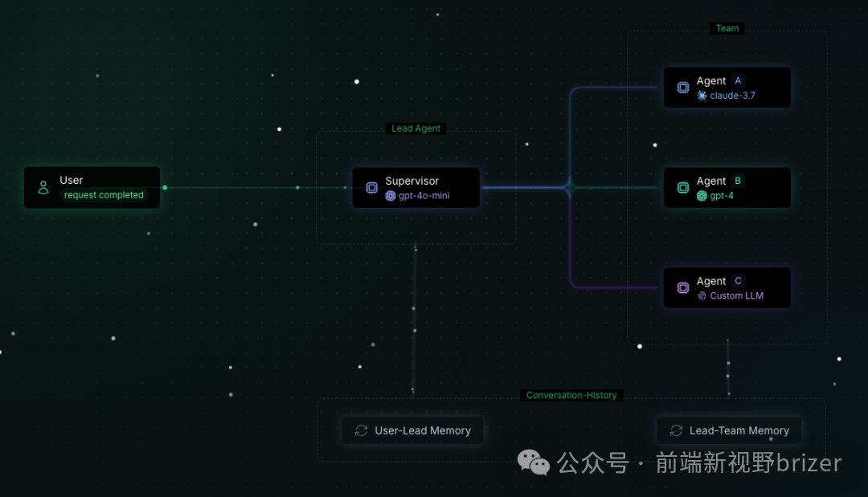Select the "B" badge on Agent B
The image size is (868, 497).
pos(738,181)
